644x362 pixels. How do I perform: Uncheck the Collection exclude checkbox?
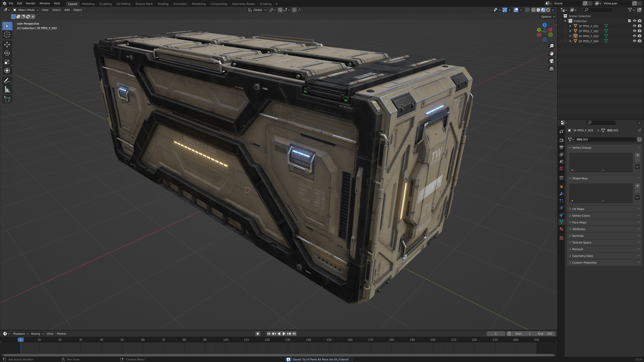[x=629, y=21]
